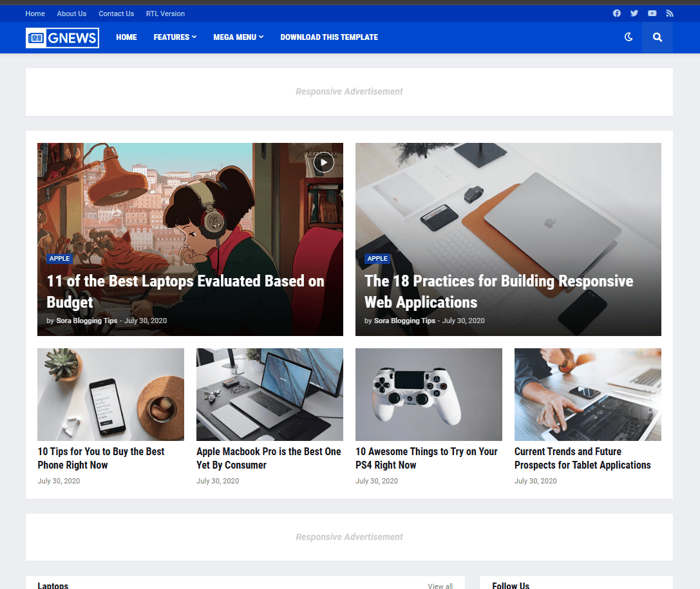Click View all in Laptops section
The height and width of the screenshot is (589, 700).
(440, 586)
